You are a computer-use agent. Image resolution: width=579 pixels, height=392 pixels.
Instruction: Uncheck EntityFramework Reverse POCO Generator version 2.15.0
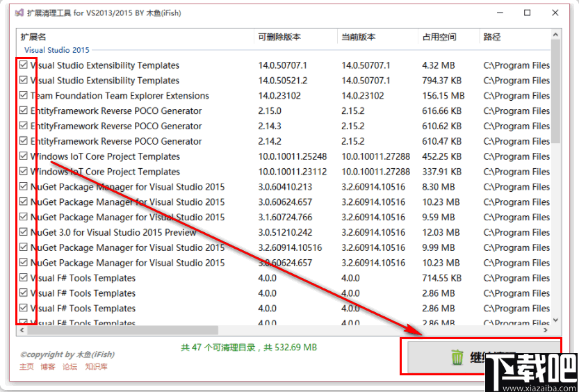pos(24,111)
